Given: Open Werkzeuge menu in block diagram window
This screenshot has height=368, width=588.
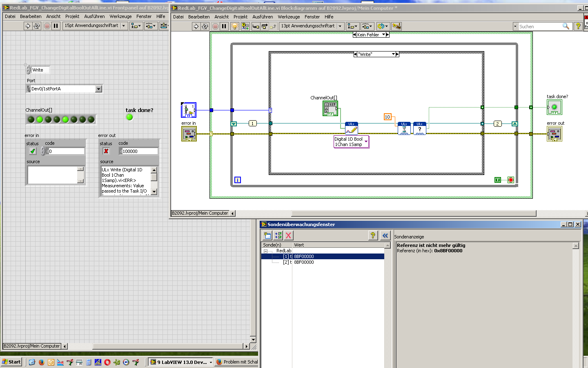Looking at the screenshot, I should (x=289, y=17).
